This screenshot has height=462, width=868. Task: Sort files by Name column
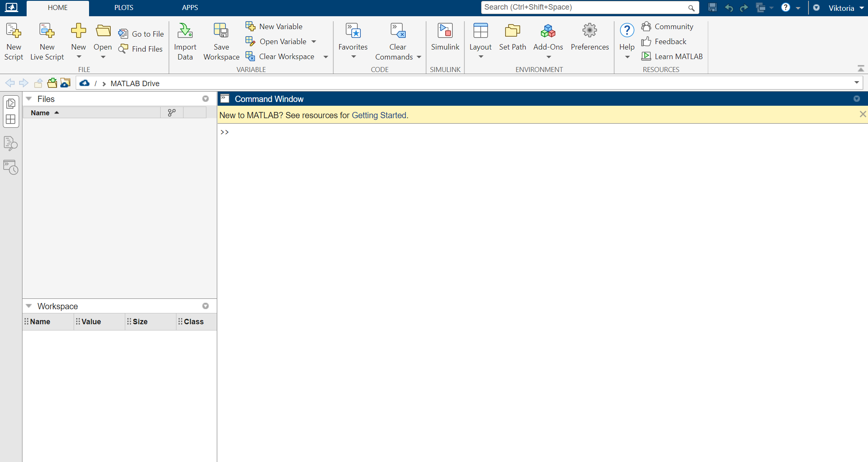[x=92, y=112]
